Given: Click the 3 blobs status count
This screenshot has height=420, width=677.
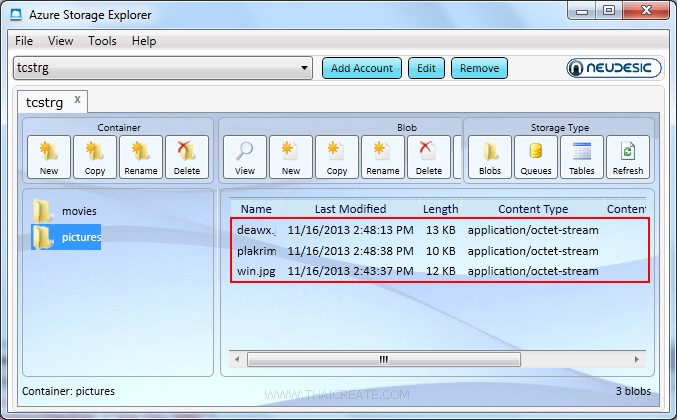Looking at the screenshot, I should pyautogui.click(x=633, y=391).
